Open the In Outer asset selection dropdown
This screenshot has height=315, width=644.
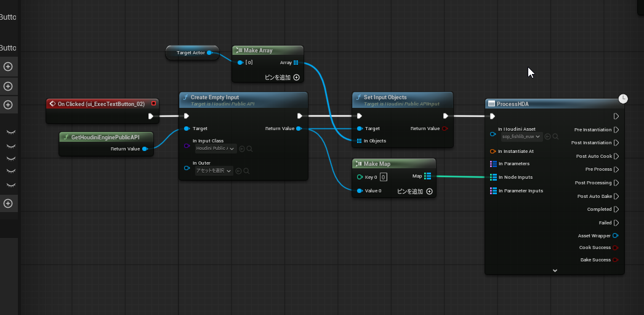pyautogui.click(x=213, y=171)
